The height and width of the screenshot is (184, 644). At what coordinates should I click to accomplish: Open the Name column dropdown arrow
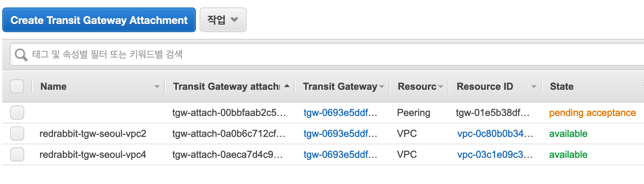pos(157,87)
